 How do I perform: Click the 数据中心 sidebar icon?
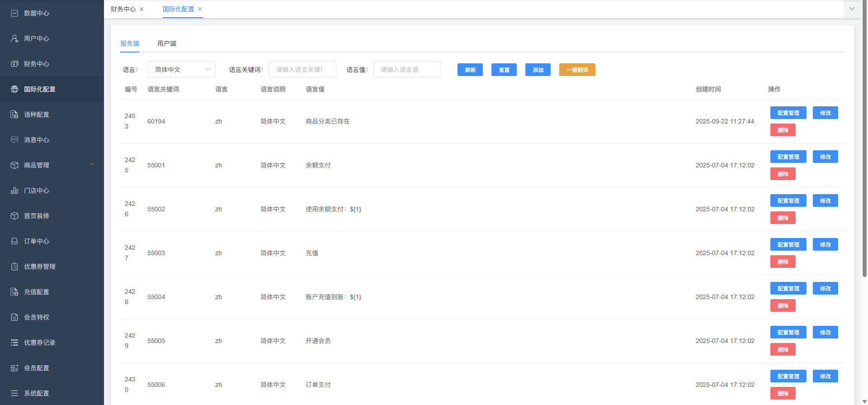click(x=14, y=13)
